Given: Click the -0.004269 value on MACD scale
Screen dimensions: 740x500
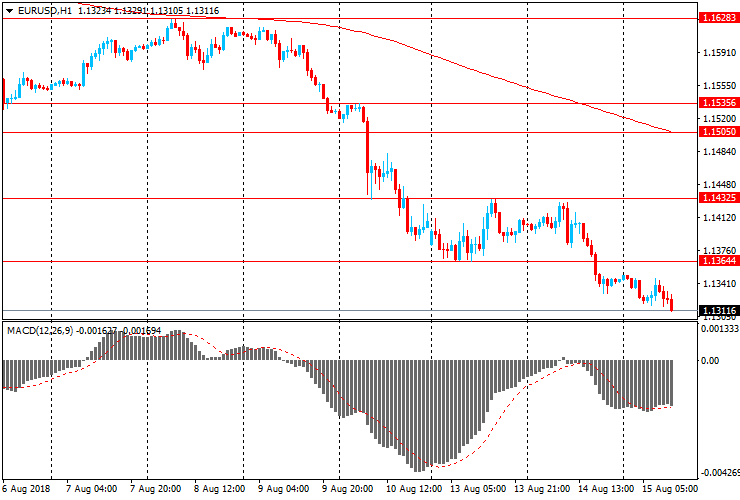Looking at the screenshot, I should [719, 472].
